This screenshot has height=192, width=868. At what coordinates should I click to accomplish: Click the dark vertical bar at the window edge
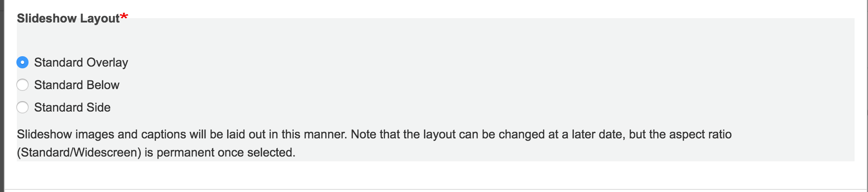[x=2, y=96]
